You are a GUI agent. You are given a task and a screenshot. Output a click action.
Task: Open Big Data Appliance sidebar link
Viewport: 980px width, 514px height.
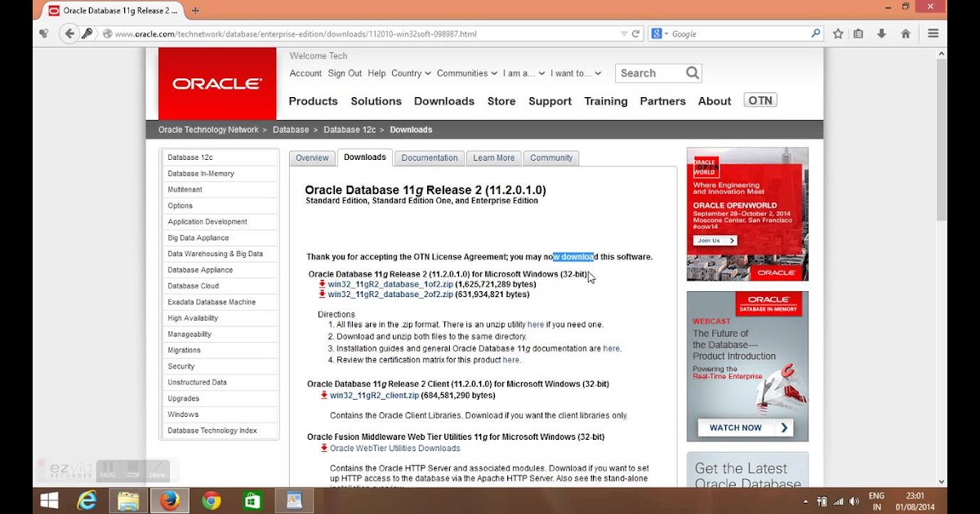(x=198, y=237)
